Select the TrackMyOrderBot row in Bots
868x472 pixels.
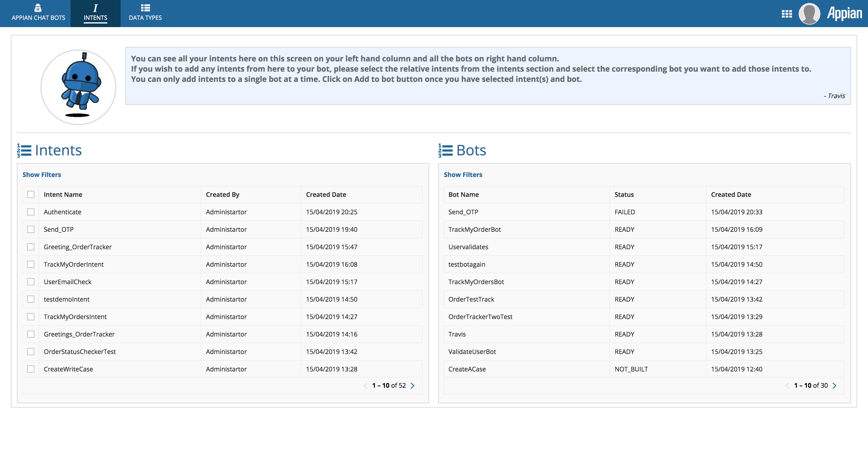(x=474, y=230)
